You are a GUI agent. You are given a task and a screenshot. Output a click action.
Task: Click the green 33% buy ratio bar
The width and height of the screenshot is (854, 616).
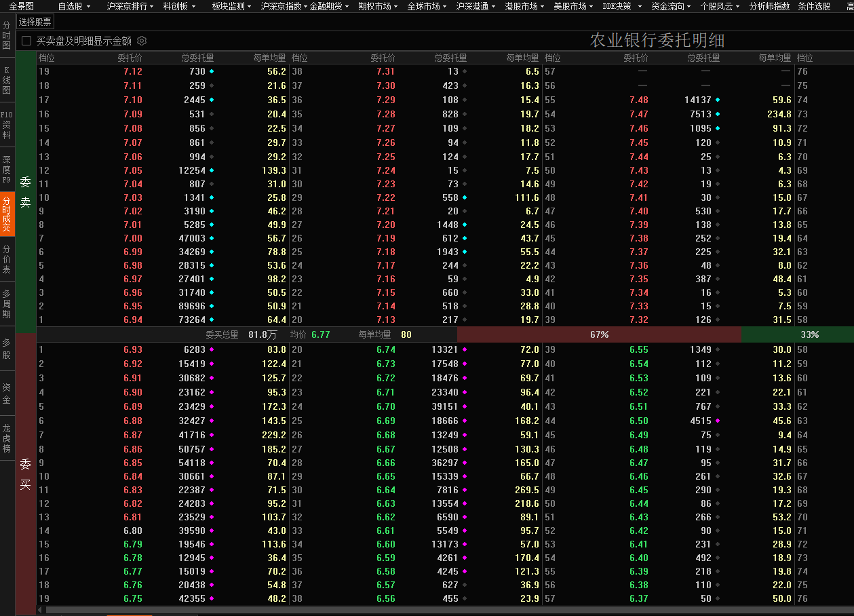click(798, 334)
